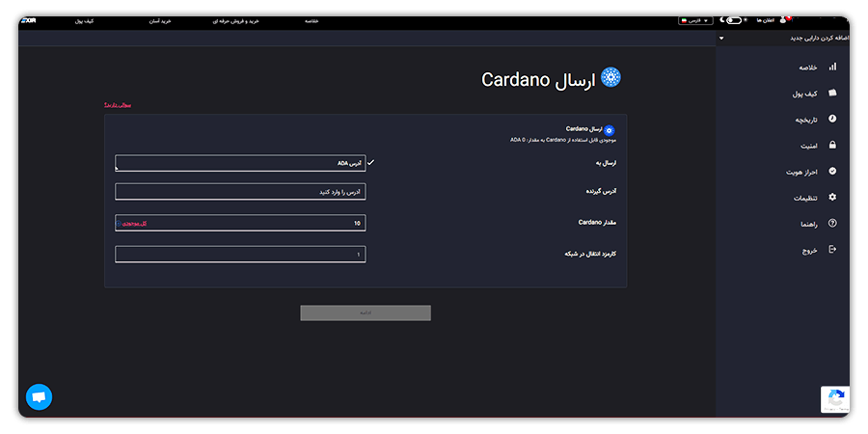Click the red کل موجودی link

pyautogui.click(x=134, y=223)
